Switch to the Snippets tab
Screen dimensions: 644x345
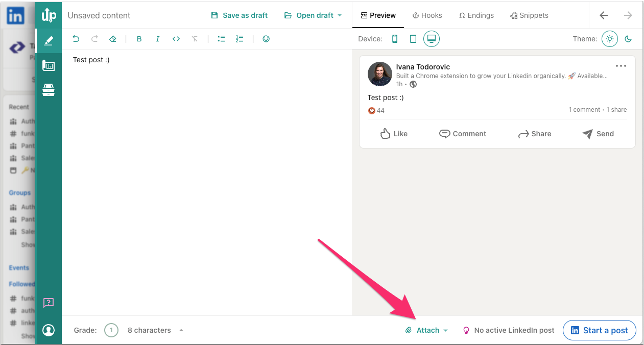529,15
